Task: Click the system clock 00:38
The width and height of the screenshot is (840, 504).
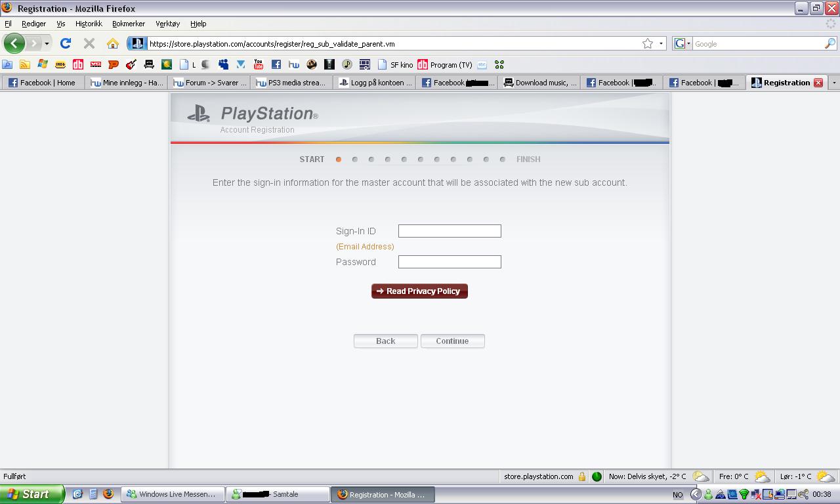Action: (x=822, y=494)
